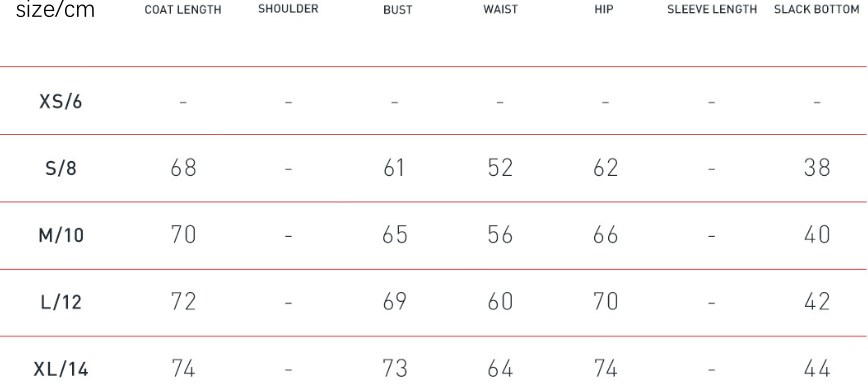The image size is (868, 390).
Task: Select the XS/6 size row label
Action: click(x=60, y=102)
